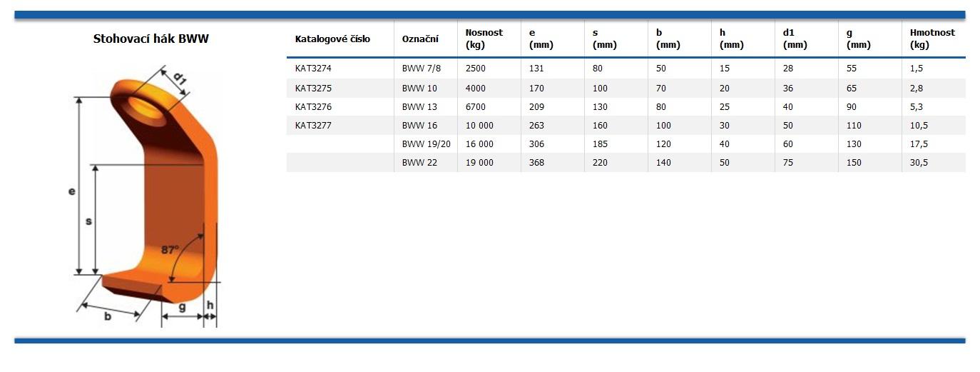
Task: Click the 87° angle label on diagram
Action: [170, 250]
